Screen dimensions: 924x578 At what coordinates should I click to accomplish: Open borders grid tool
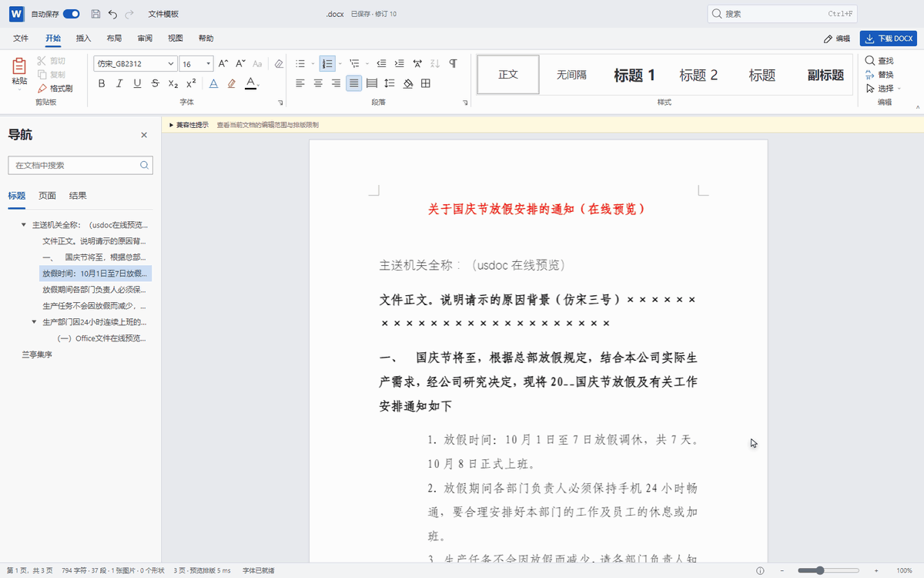[x=426, y=83]
